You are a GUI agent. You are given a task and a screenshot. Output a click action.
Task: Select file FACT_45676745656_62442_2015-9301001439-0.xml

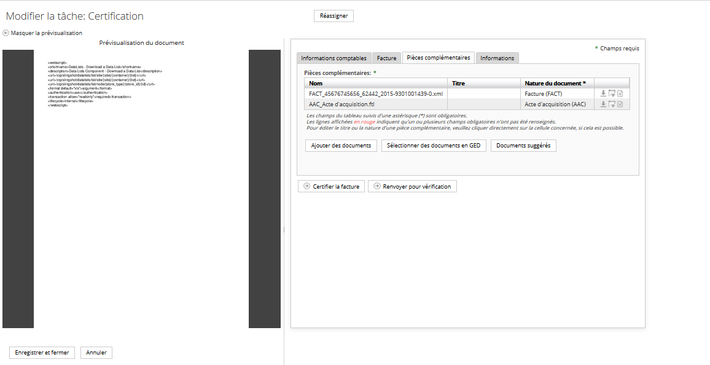(x=376, y=94)
